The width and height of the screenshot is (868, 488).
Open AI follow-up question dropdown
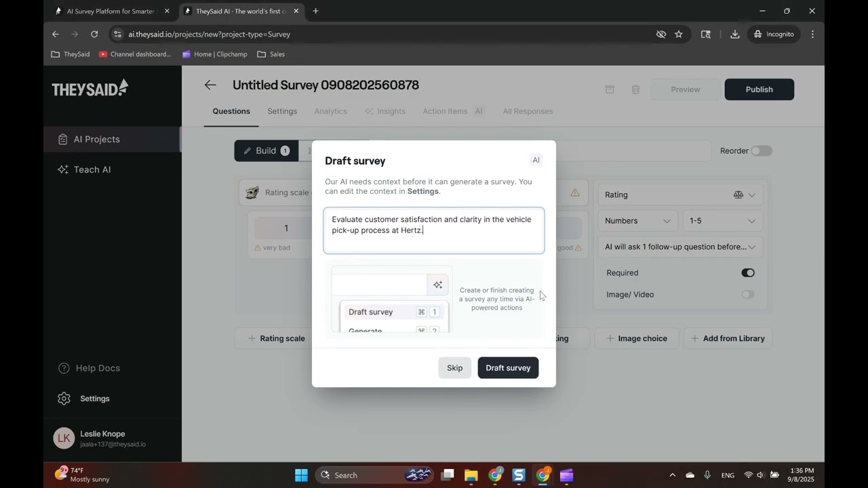[x=680, y=247]
